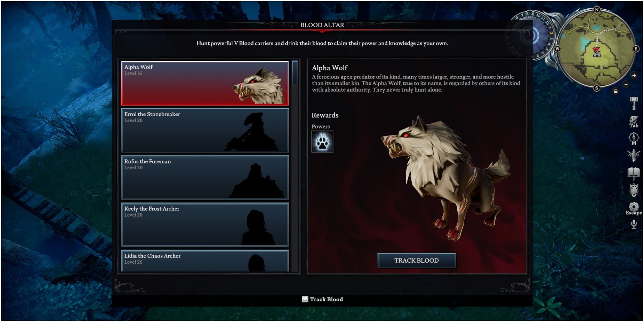Click the wolf paw power reward icon
The image size is (644, 322).
322,142
